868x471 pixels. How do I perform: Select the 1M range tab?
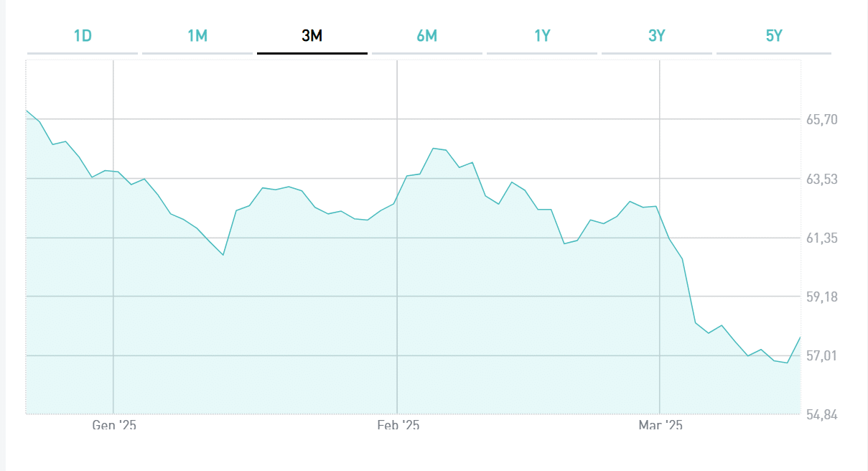tap(197, 36)
